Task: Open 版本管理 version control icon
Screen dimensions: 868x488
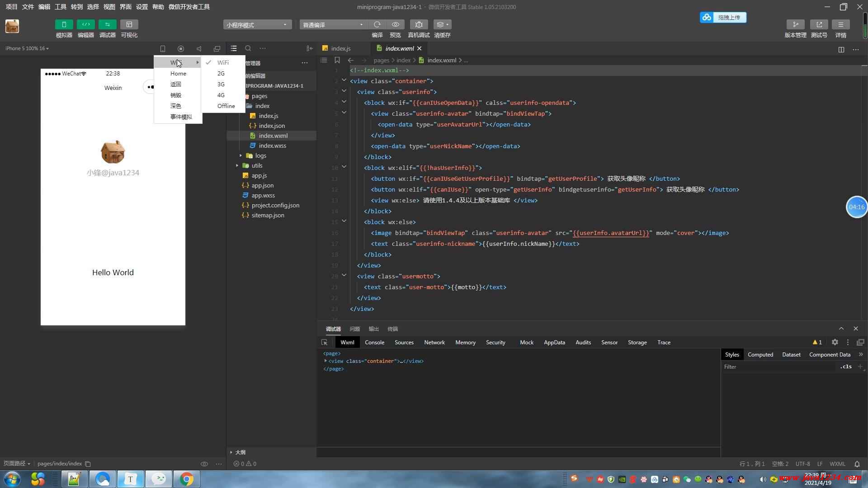Action: click(795, 24)
